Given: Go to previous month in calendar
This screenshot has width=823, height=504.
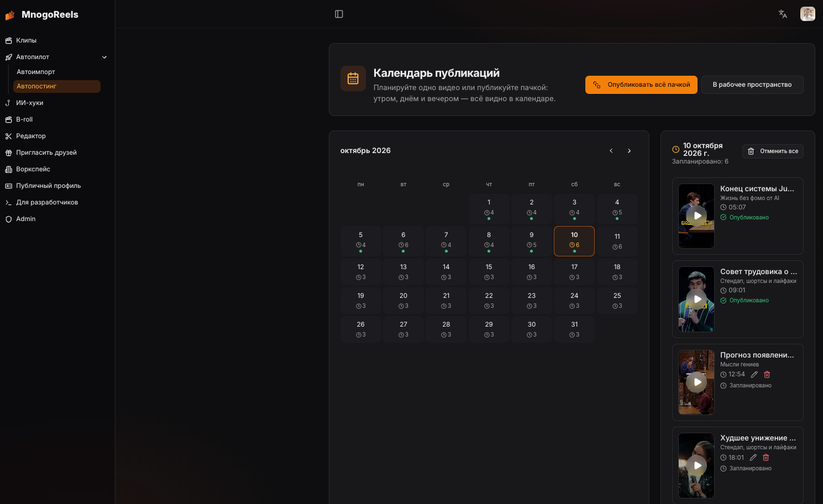Looking at the screenshot, I should [x=611, y=151].
